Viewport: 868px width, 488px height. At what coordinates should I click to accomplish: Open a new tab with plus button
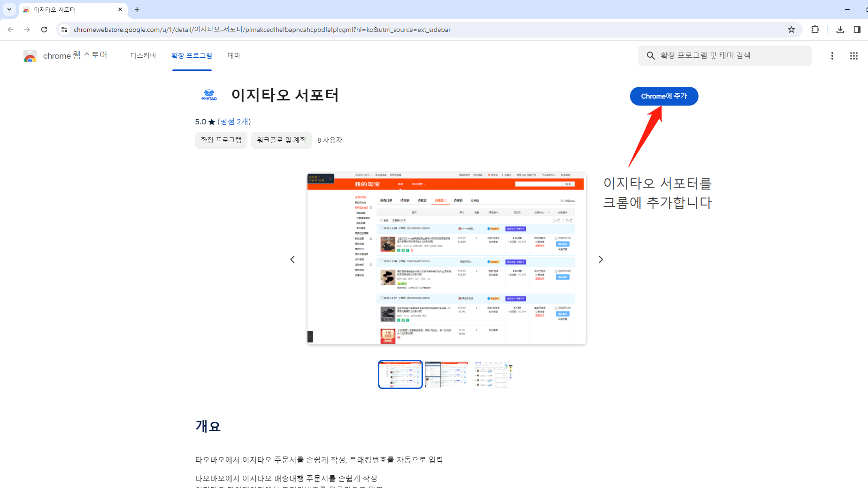(x=137, y=9)
